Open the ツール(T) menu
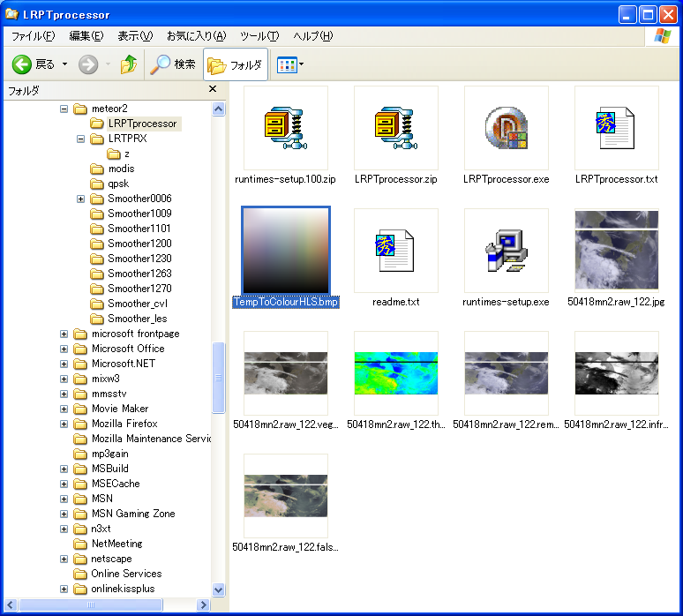Image resolution: width=683 pixels, height=616 pixels. click(259, 36)
